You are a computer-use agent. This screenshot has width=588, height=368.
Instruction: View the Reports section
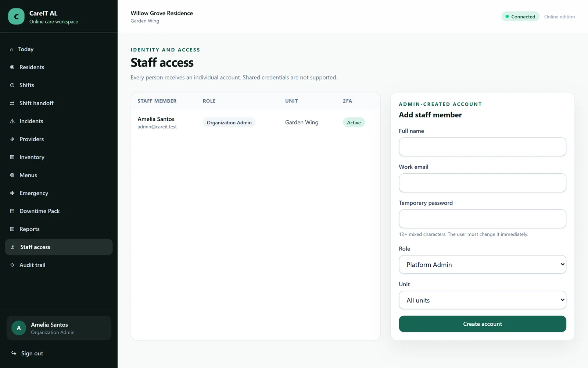pyautogui.click(x=59, y=229)
